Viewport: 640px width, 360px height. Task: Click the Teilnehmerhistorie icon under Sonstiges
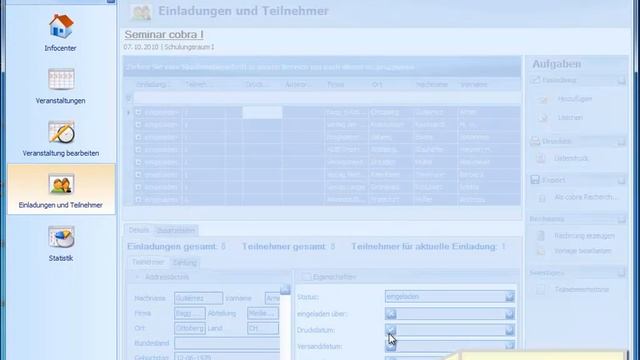pos(541,290)
